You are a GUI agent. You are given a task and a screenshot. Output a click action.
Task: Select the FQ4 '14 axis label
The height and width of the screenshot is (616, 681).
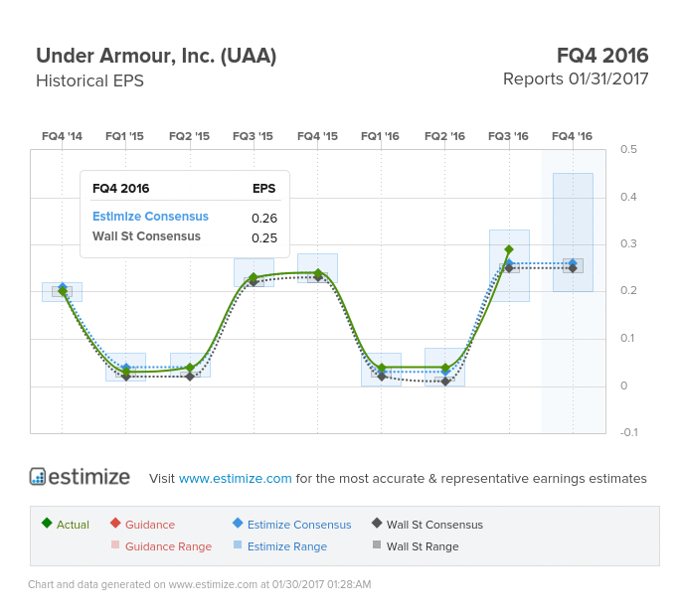click(x=62, y=136)
